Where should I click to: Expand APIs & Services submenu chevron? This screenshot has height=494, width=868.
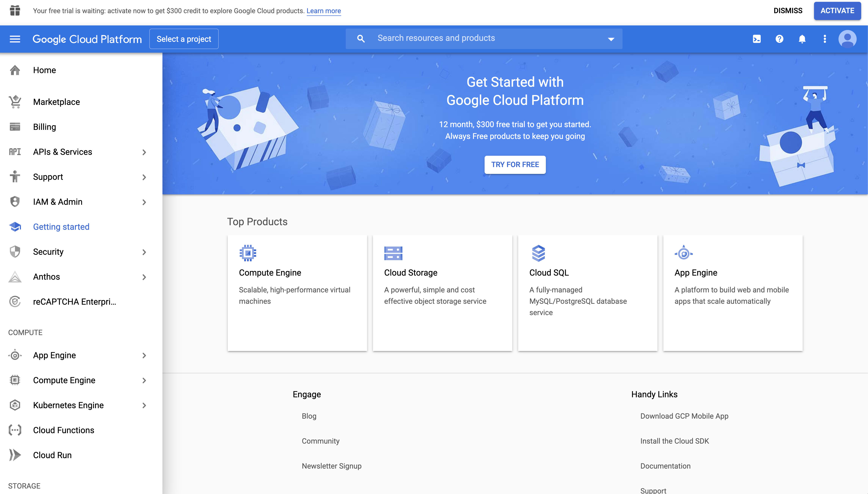(x=144, y=152)
